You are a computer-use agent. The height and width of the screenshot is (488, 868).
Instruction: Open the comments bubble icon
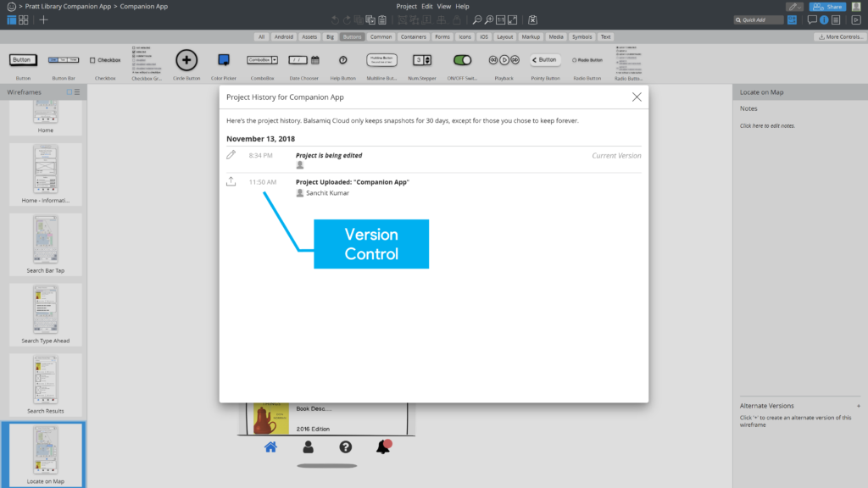pos(811,20)
